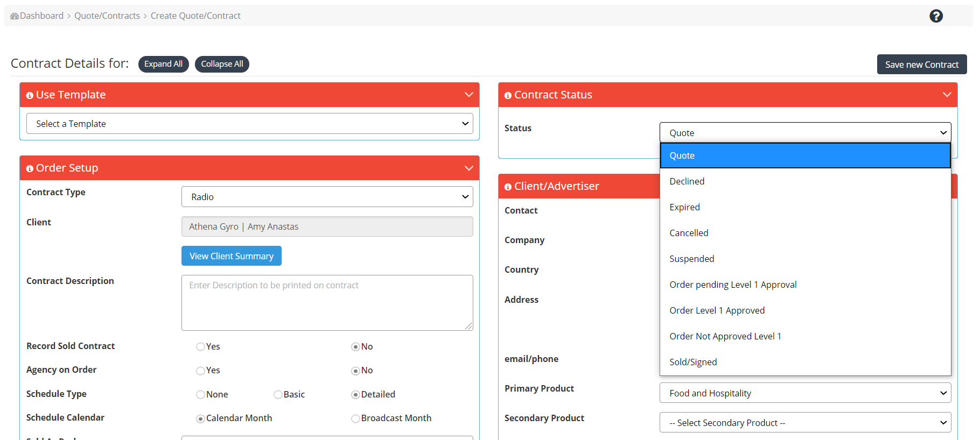Select Basic schedule type
Image resolution: width=980 pixels, height=440 pixels.
pos(278,395)
